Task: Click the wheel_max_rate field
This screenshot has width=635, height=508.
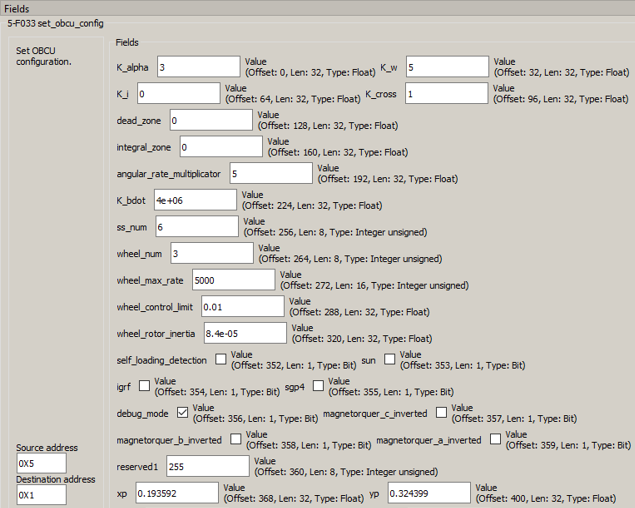Action: pos(232,281)
